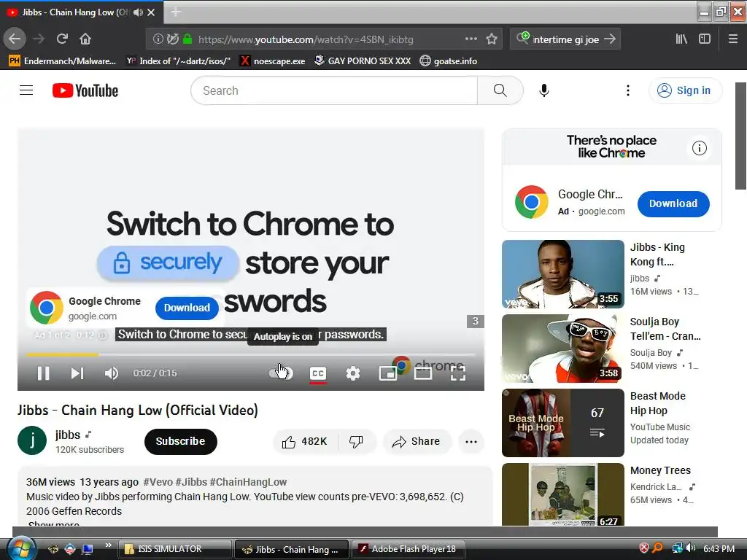Image resolution: width=747 pixels, height=560 pixels.
Task: Open Jibbs - King Kong thumbnail
Action: (x=563, y=274)
